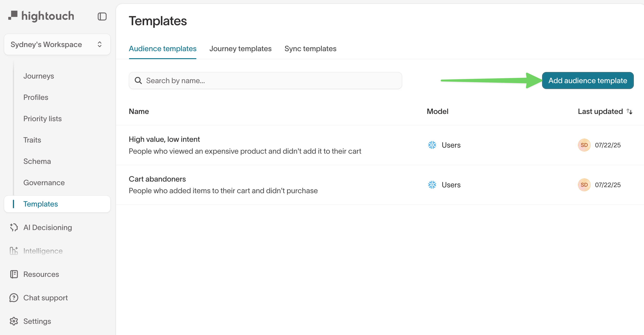Image resolution: width=644 pixels, height=335 pixels.
Task: Click Users model in Cart abandoners row
Action: pos(451,185)
